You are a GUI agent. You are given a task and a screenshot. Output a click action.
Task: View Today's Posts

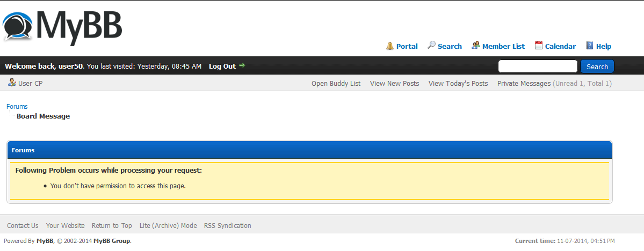point(458,84)
